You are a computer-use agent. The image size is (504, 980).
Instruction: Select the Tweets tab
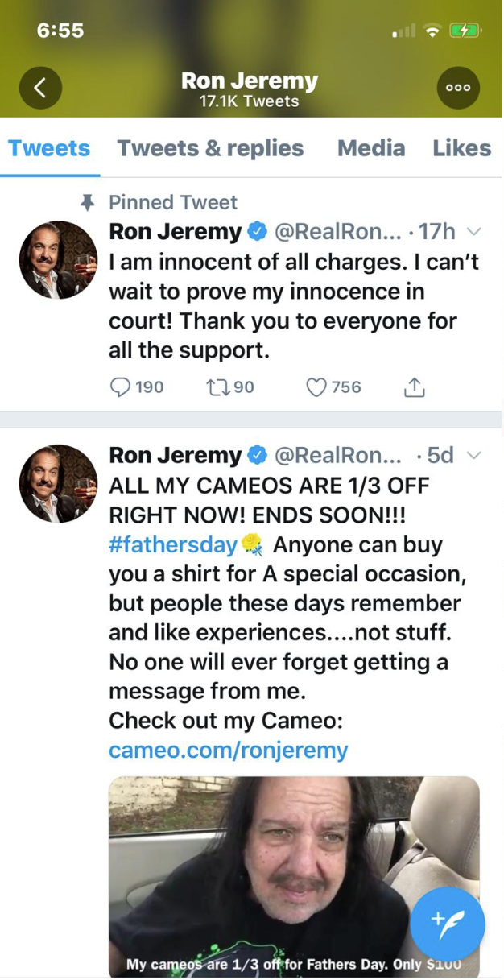(x=49, y=148)
